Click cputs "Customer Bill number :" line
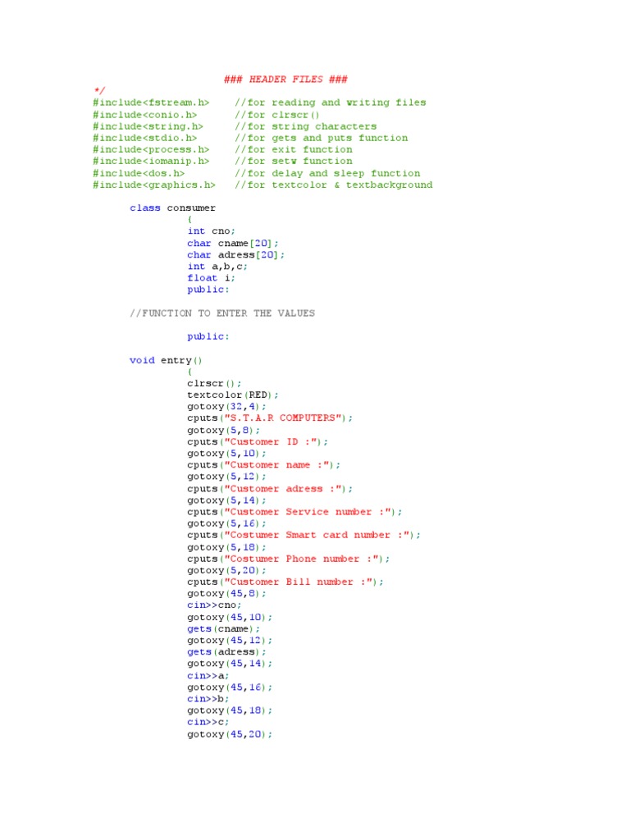The width and height of the screenshot is (630, 840). pyautogui.click(x=285, y=582)
